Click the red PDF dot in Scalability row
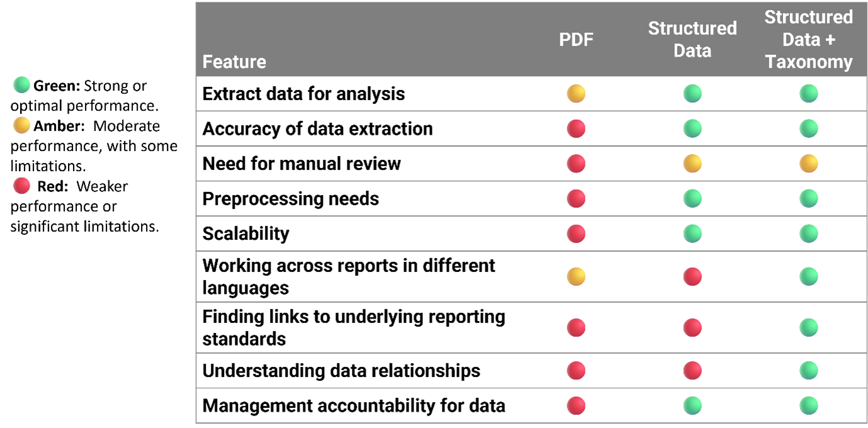This screenshot has width=868, height=428. tap(576, 234)
